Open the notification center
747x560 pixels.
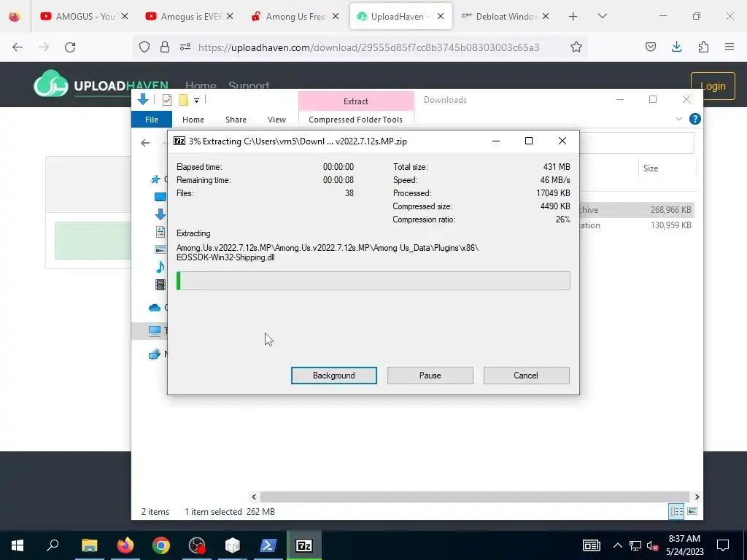pos(723,545)
